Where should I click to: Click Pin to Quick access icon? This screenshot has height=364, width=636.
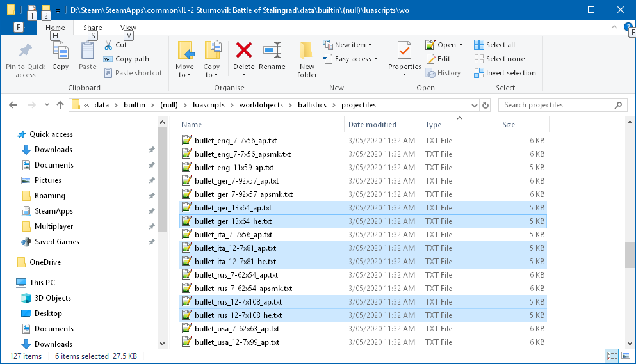click(25, 51)
